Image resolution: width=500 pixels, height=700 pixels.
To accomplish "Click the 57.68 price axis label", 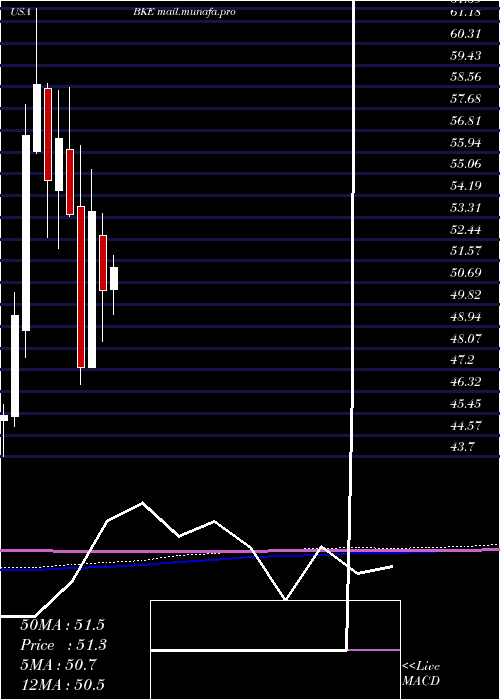I will [466, 99].
